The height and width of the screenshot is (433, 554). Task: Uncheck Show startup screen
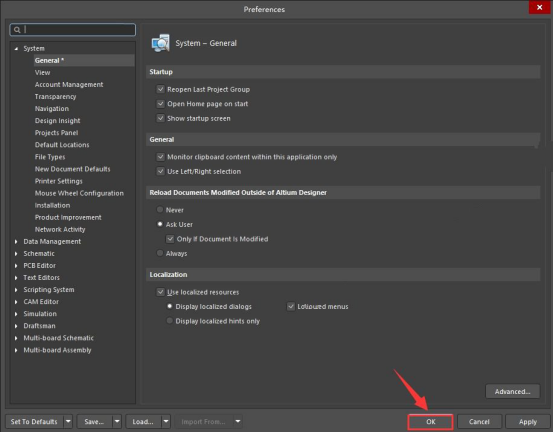click(160, 118)
